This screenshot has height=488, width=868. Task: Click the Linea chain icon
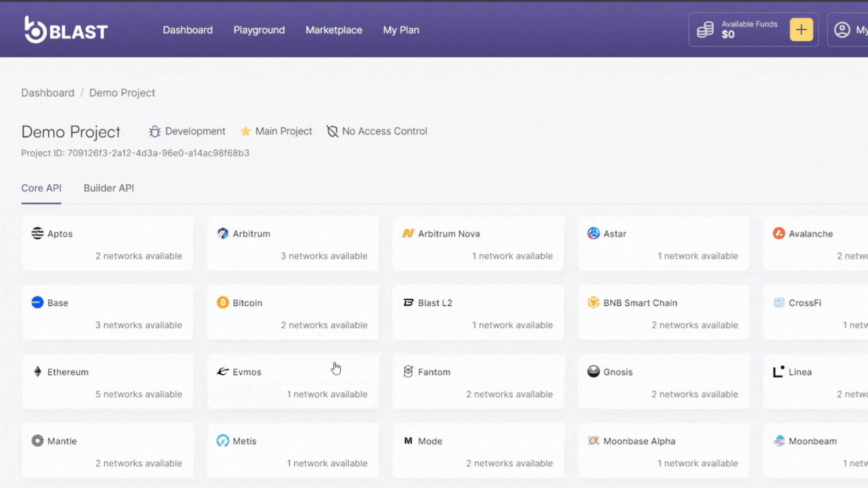(778, 371)
